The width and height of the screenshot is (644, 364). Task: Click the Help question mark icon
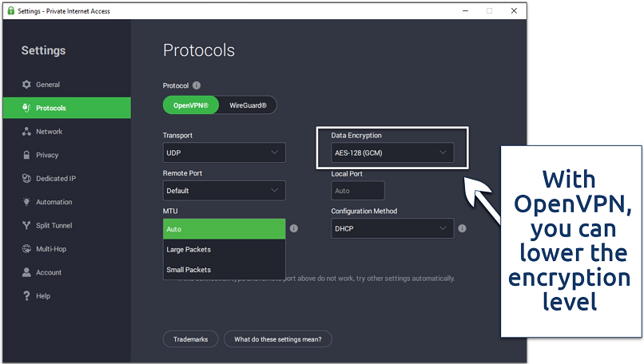tap(26, 296)
